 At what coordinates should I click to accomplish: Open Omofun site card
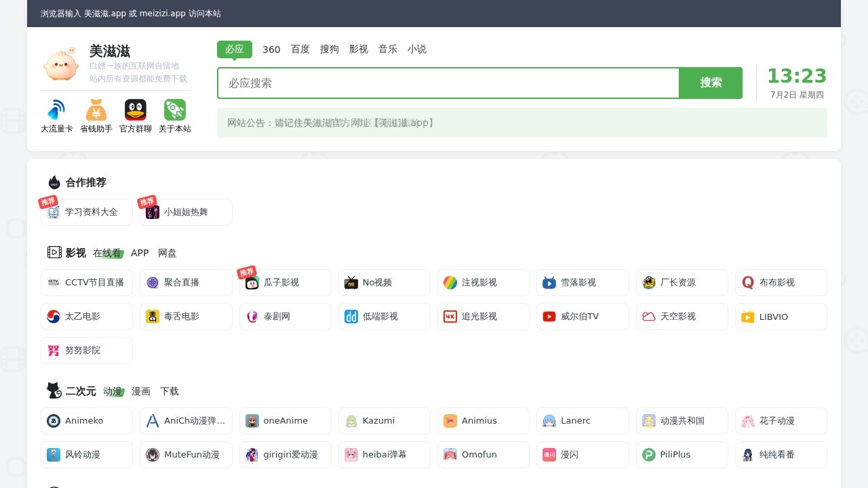pos(484,455)
